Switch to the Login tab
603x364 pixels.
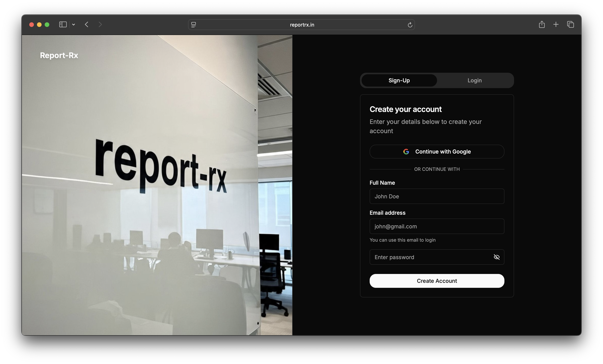pyautogui.click(x=475, y=80)
